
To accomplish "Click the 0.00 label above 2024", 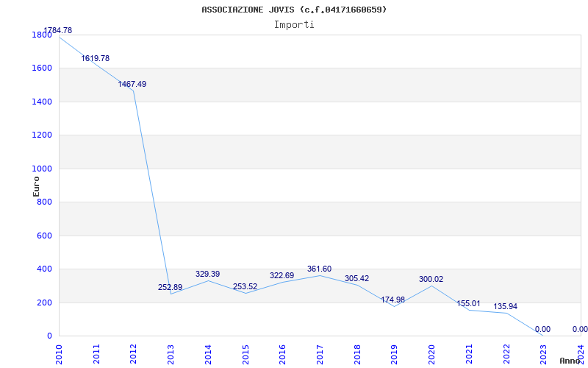I will point(580,329).
